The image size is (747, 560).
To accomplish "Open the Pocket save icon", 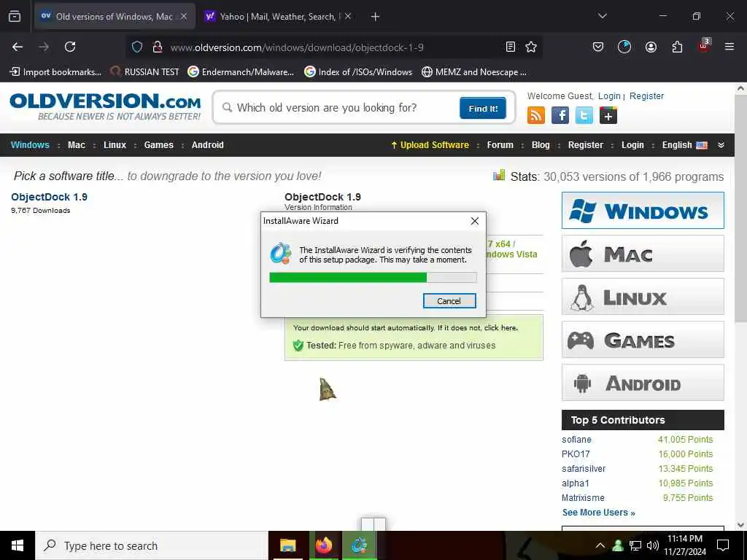I will (x=598, y=47).
